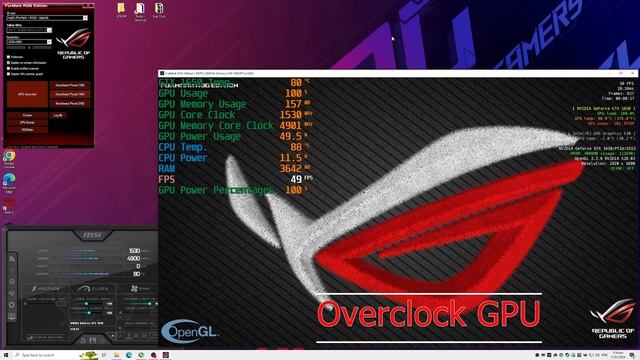The width and height of the screenshot is (640, 360).
Task: Click the custom resolution width field in FurMark
Action: click(17, 47)
